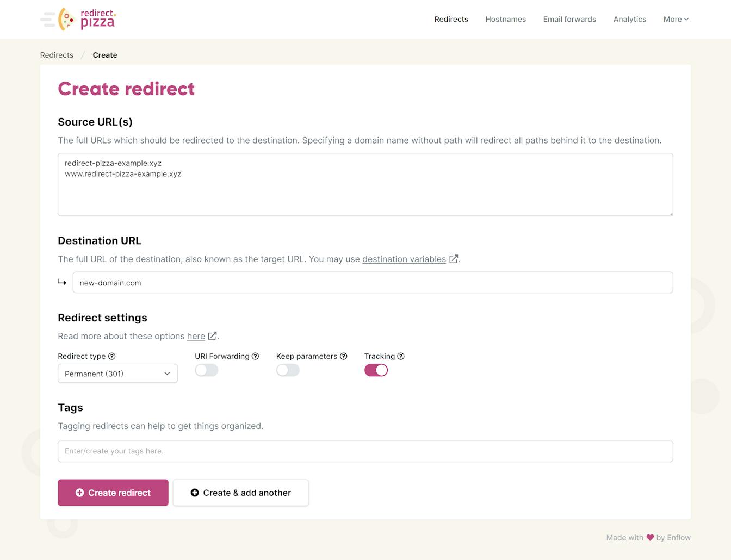This screenshot has width=731, height=560.
Task: Go back via the Redirects breadcrumb link
Action: pyautogui.click(x=57, y=55)
